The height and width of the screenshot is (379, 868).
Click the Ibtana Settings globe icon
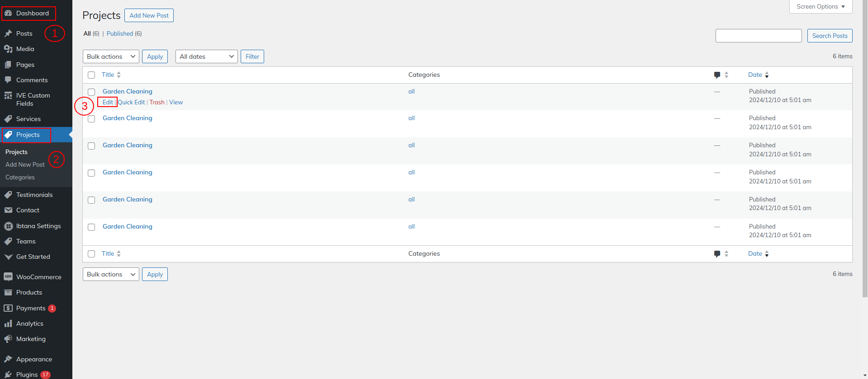coord(8,226)
